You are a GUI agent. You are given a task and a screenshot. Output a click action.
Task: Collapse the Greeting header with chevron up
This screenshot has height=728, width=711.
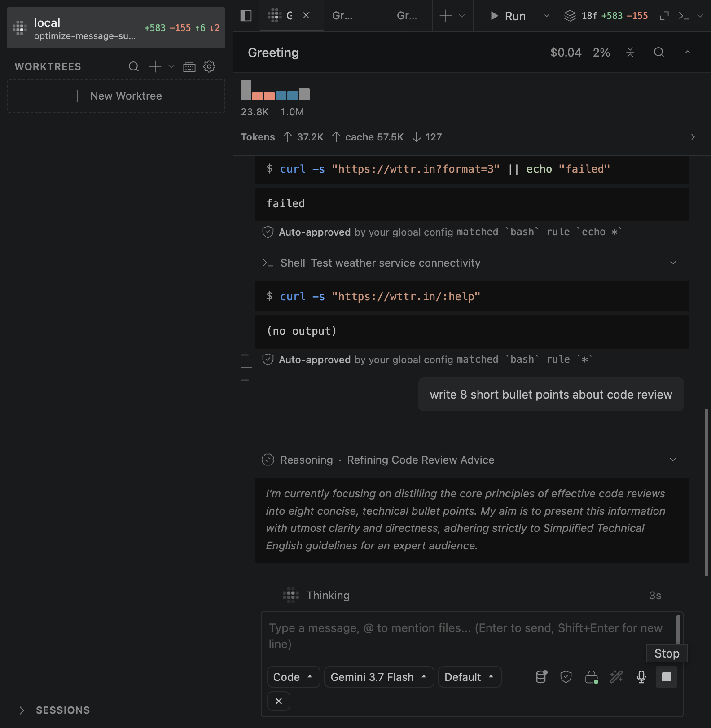(x=687, y=53)
